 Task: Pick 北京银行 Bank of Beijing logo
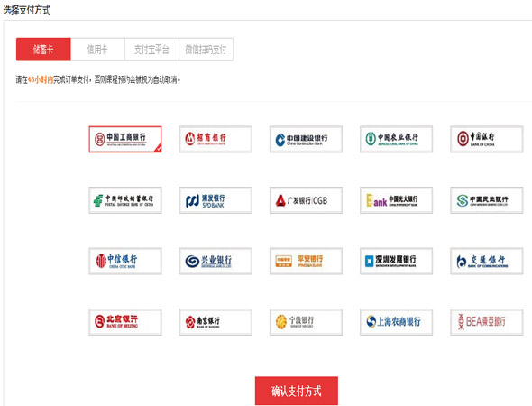125,322
